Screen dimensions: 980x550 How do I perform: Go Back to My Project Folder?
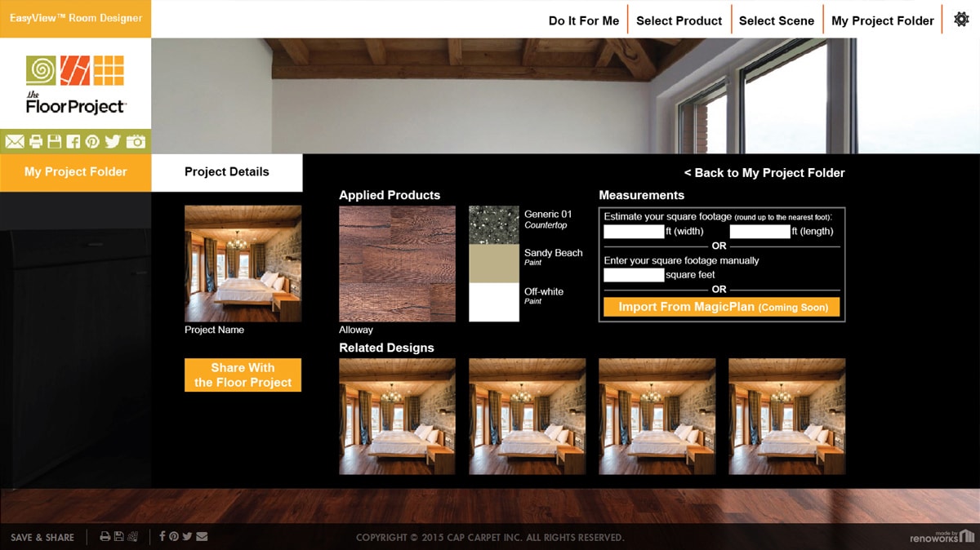768,172
